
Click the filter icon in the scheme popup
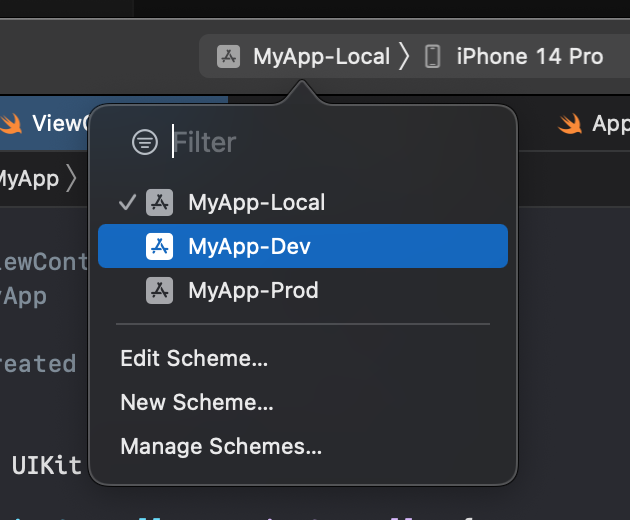(x=145, y=142)
